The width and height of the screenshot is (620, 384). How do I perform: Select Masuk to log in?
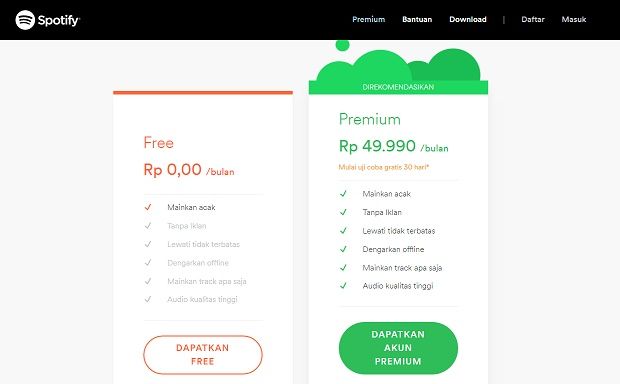[x=574, y=19]
